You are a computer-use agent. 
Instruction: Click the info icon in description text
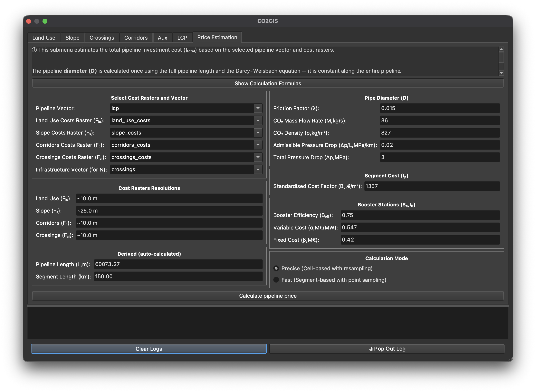click(34, 50)
